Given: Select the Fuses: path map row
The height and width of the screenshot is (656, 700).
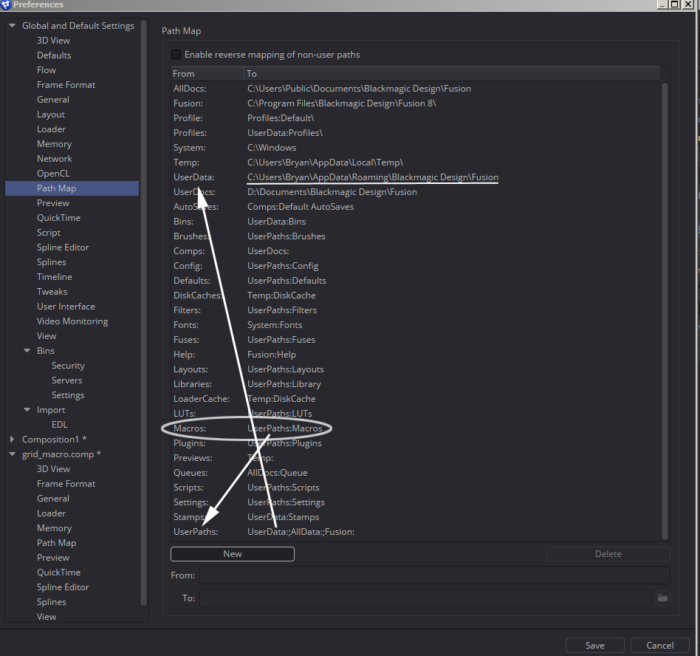Looking at the screenshot, I should pos(416,340).
